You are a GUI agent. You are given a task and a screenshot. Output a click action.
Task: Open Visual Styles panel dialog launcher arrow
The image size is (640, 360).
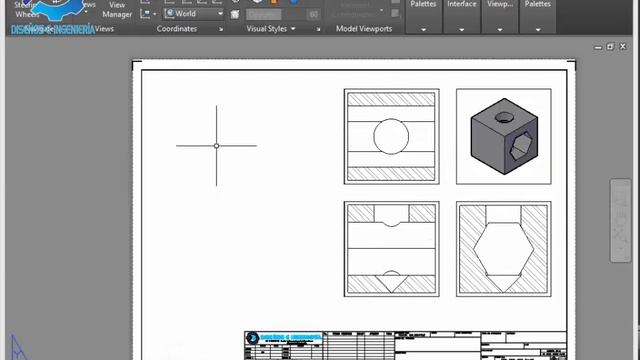pos(318,29)
